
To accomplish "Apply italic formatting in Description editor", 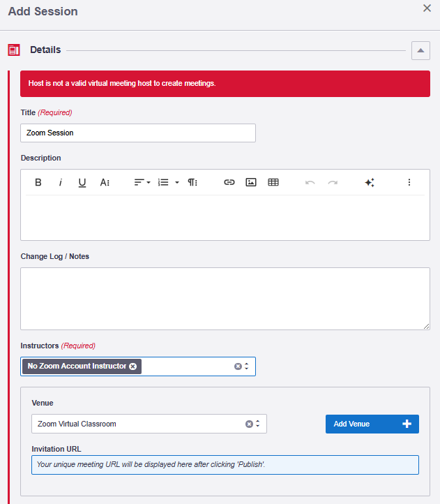I will click(60, 182).
